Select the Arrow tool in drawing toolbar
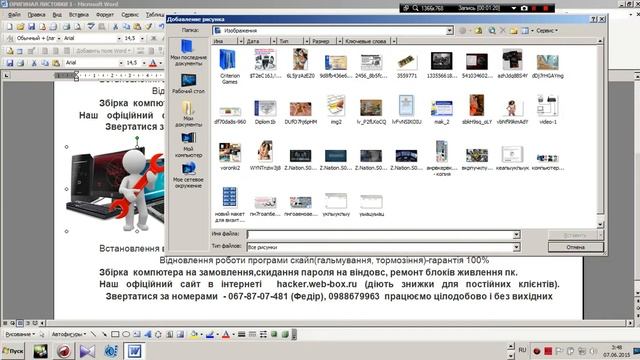This screenshot has width=640, height=360. click(104, 334)
